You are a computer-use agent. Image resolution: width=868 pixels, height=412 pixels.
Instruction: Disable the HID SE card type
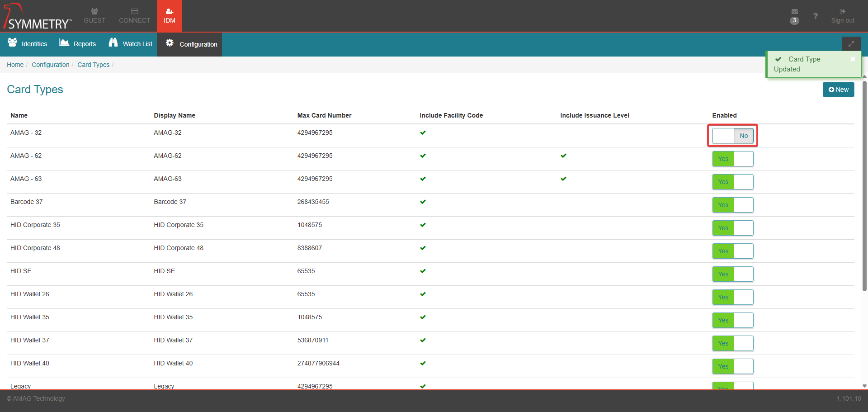pyautogui.click(x=733, y=274)
